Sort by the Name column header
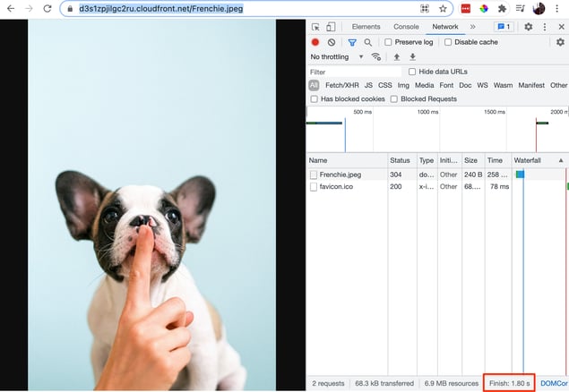The width and height of the screenshot is (569, 392). pos(348,160)
